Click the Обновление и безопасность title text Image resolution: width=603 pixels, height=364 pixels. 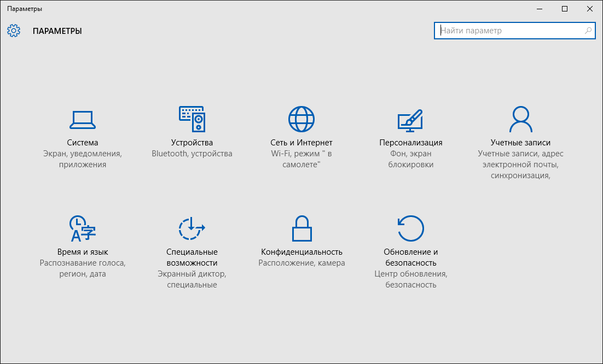411,257
